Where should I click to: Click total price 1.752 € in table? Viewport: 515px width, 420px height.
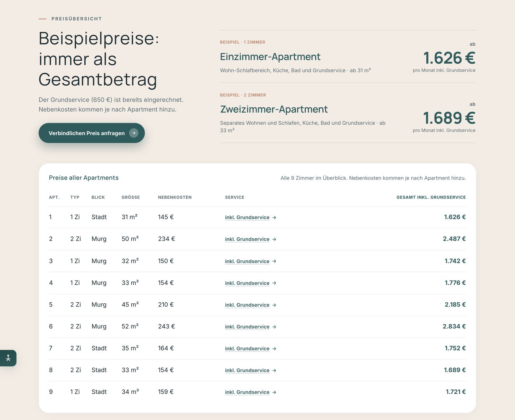click(x=455, y=348)
